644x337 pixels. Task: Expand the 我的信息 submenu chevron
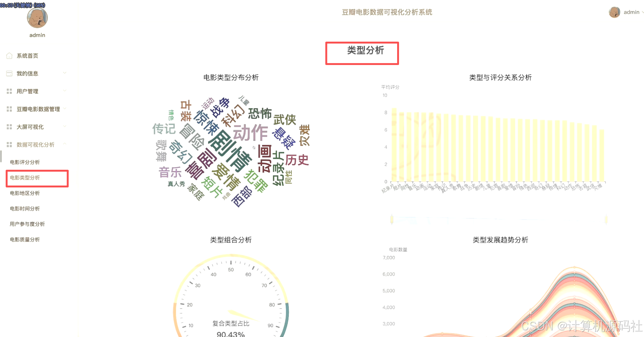65,73
